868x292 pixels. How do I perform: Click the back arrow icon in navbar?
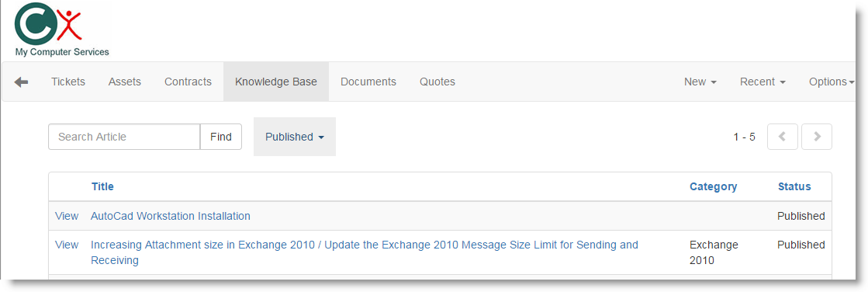(x=21, y=82)
